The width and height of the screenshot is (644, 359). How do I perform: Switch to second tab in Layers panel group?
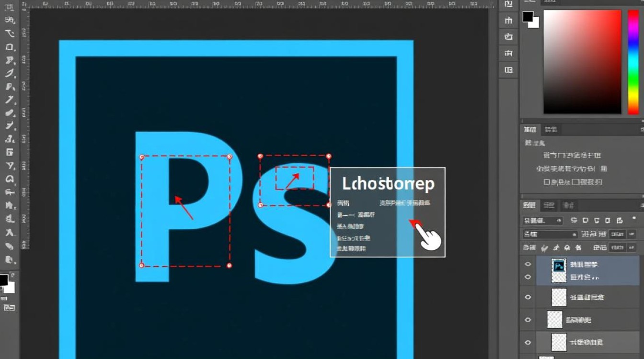pos(549,205)
